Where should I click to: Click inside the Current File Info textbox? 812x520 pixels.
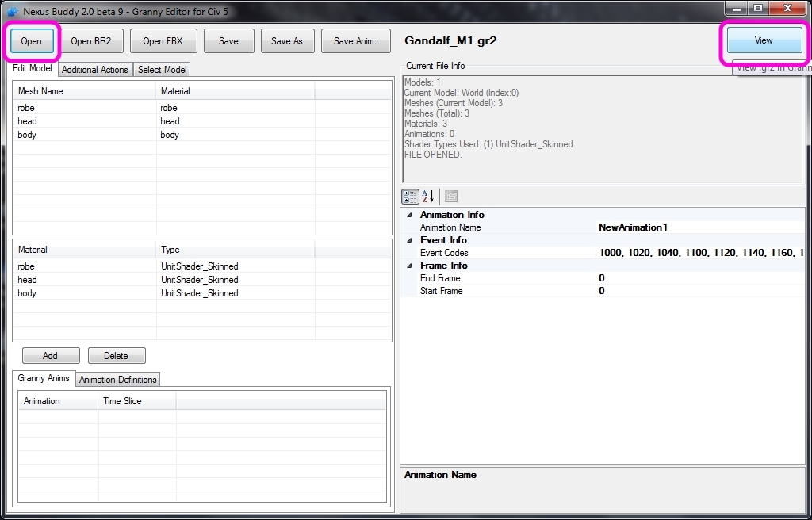tap(603, 129)
